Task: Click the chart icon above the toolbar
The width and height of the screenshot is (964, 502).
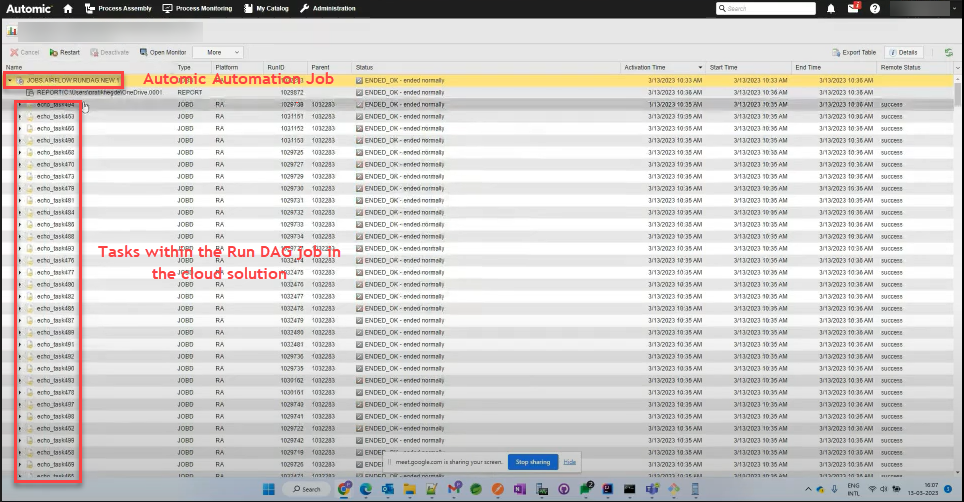Action: (x=12, y=31)
